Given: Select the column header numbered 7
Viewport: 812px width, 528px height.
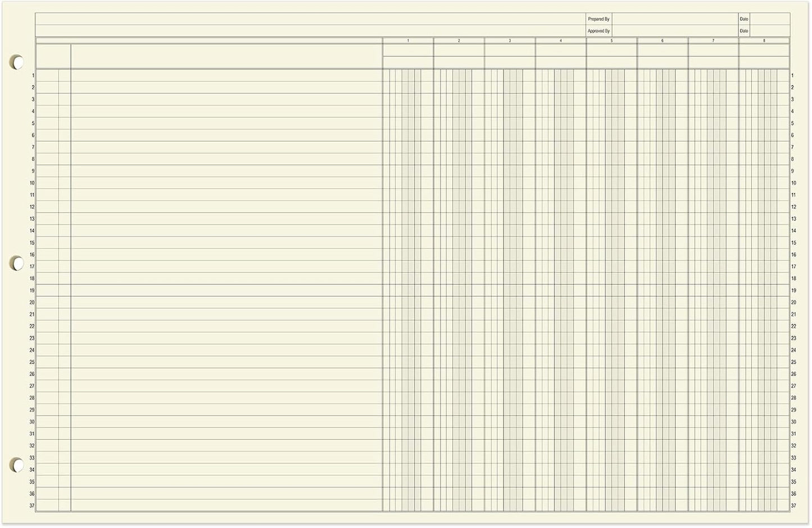Looking at the screenshot, I should (713, 40).
